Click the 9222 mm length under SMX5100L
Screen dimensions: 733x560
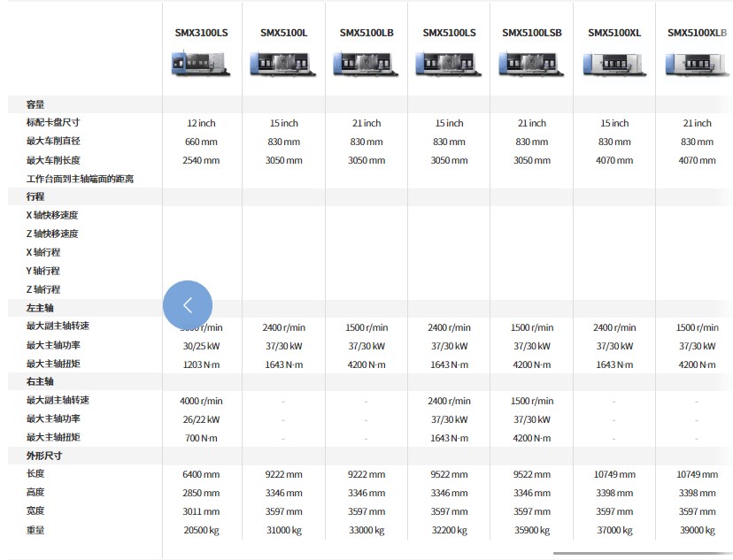284,474
